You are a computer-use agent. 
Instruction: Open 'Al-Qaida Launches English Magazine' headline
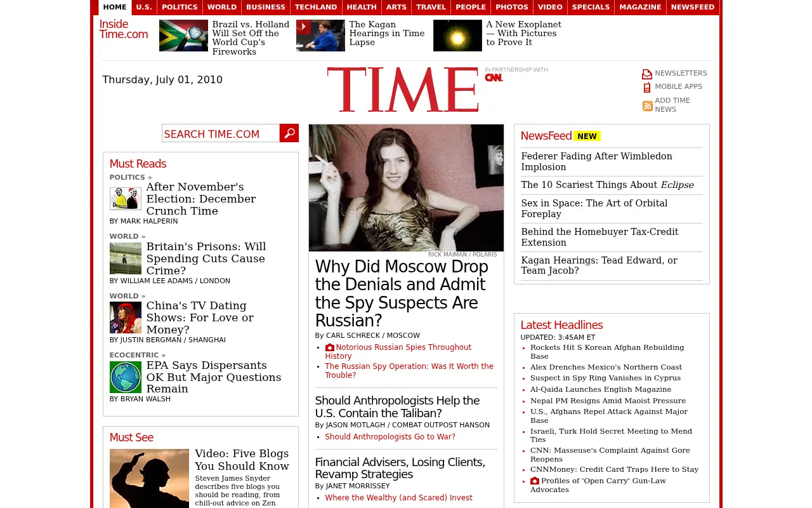[x=601, y=389]
